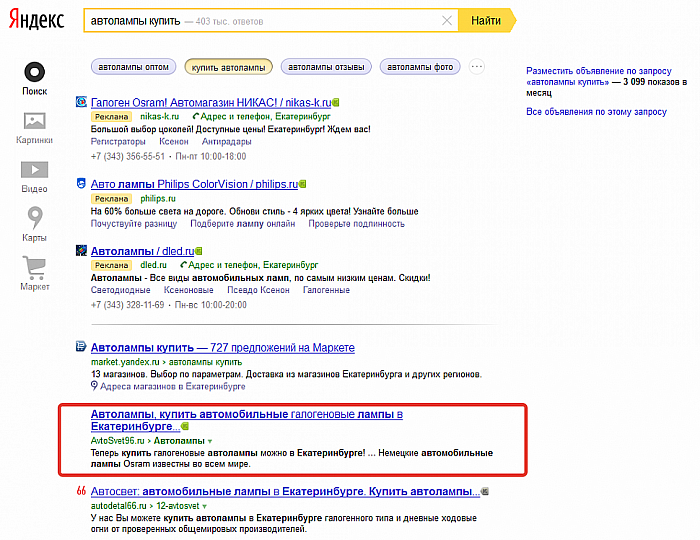Select the автолампы фото suggestion chip
Viewport: 700px width, 540px height.
pos(420,67)
